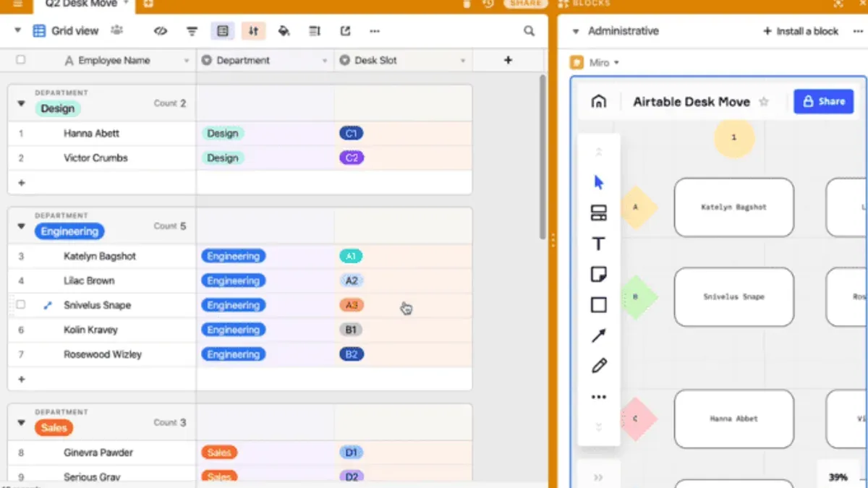
Task: Expand Miro bottom panel double chevron
Action: pyautogui.click(x=598, y=477)
